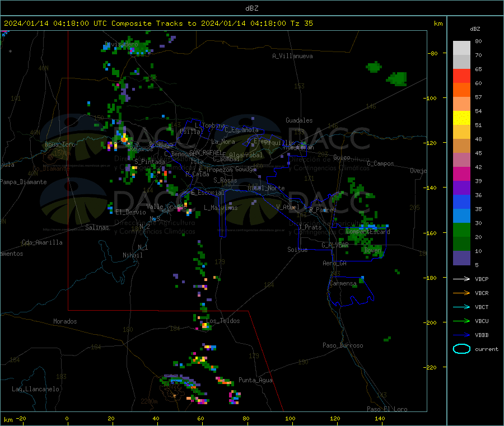Click the Pampa_Diamante map label
504x426 pixels.
coord(23,182)
